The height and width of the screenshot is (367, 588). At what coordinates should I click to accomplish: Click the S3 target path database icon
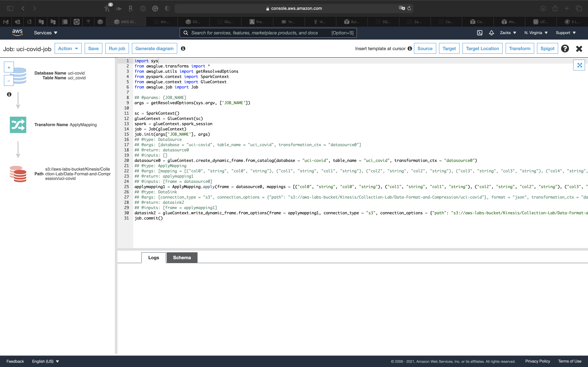tap(18, 174)
